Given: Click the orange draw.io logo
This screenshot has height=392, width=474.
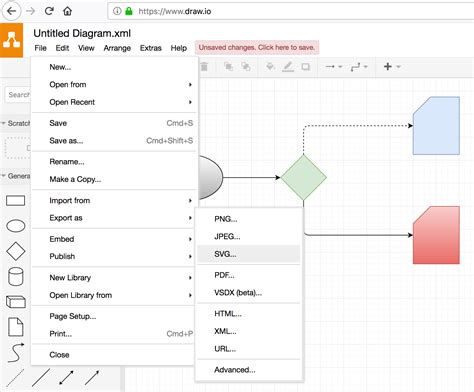Looking at the screenshot, I should [12, 40].
